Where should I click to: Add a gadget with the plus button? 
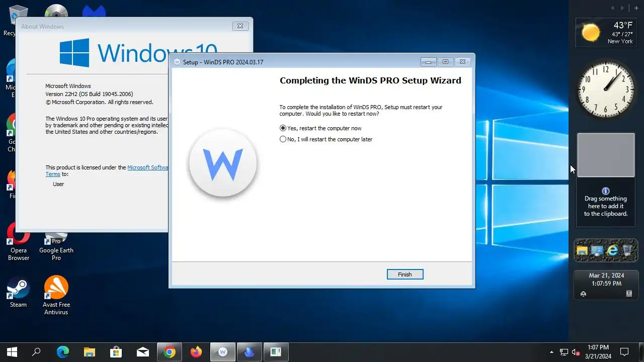tap(636, 8)
